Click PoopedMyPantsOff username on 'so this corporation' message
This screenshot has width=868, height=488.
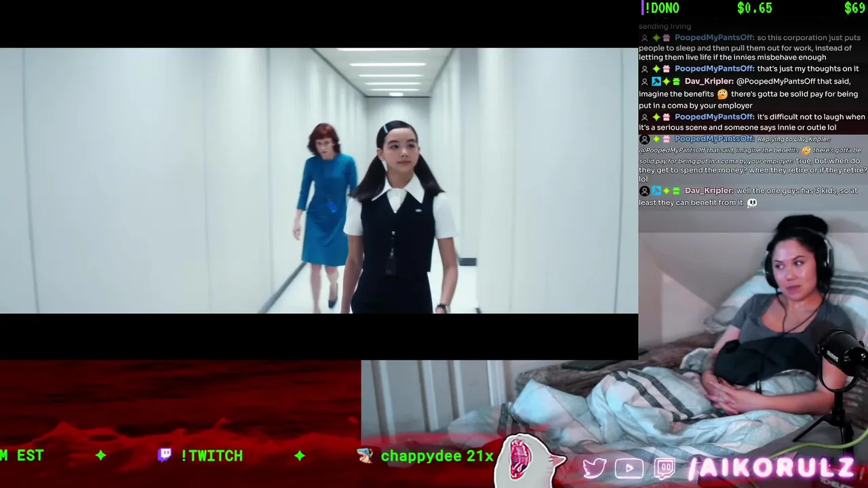tap(714, 38)
